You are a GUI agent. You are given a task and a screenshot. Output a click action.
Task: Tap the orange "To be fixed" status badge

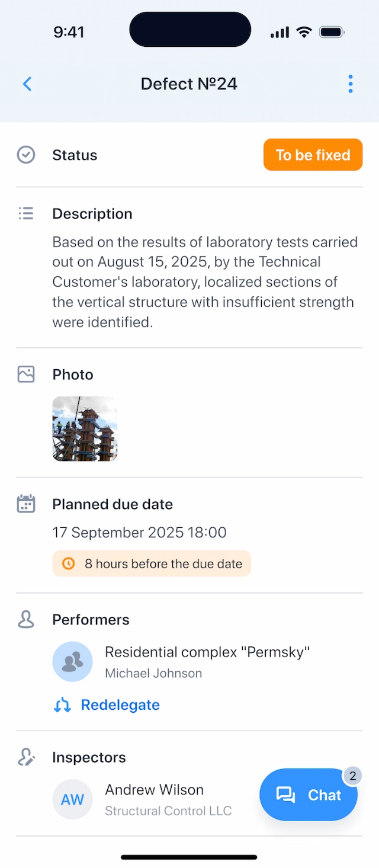(313, 155)
